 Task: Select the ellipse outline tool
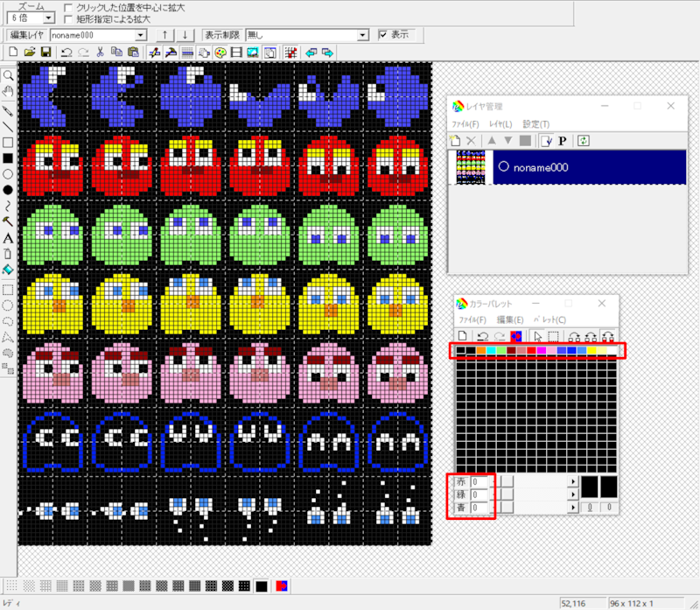(8, 174)
